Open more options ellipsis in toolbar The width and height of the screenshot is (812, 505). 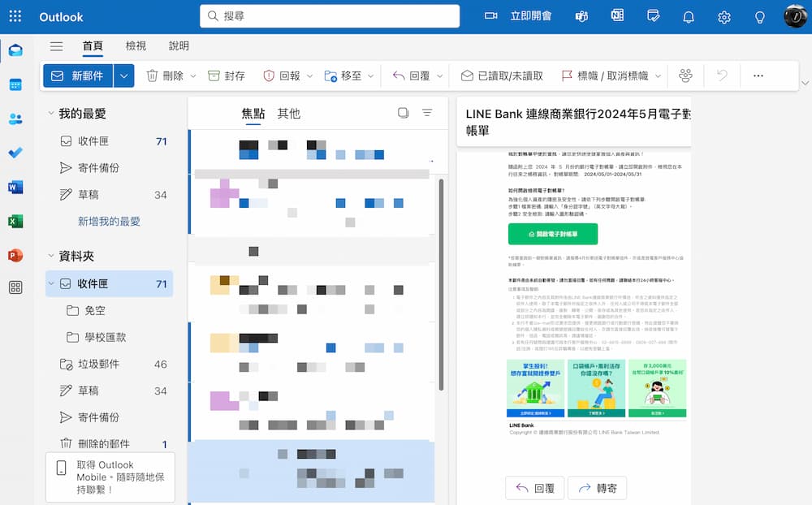pos(758,76)
